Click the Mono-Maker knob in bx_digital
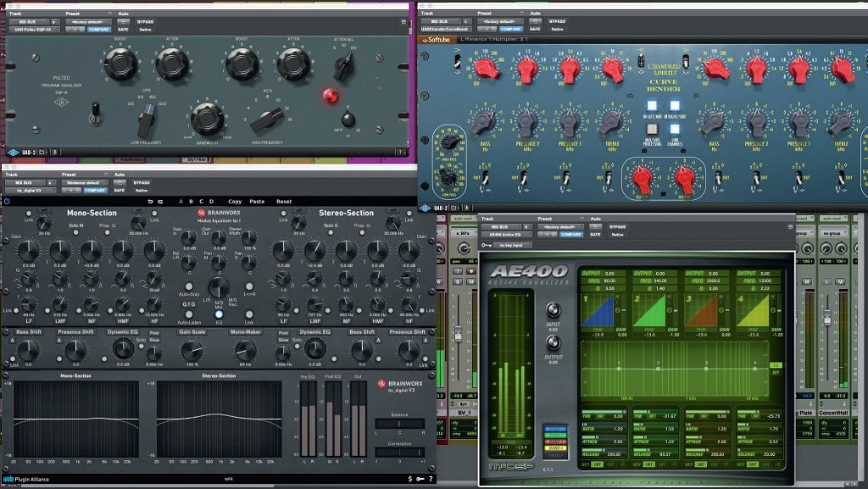This screenshot has width=868, height=489. coord(245,350)
